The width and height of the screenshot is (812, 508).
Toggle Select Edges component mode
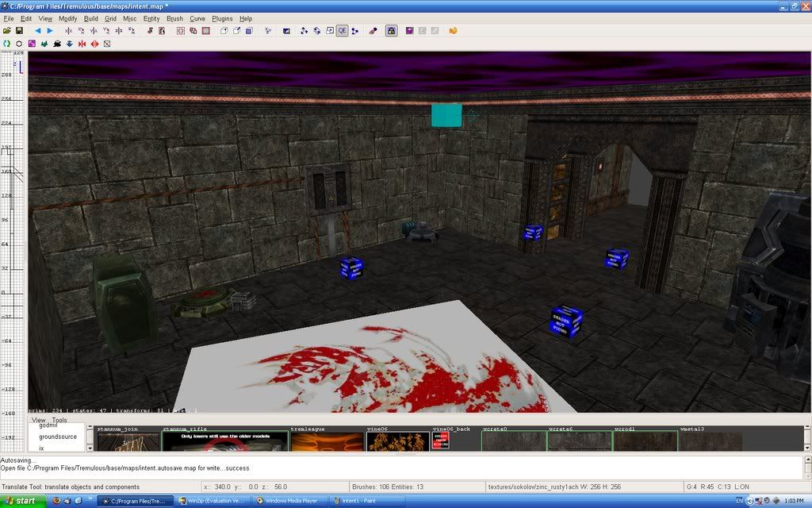pos(236,31)
